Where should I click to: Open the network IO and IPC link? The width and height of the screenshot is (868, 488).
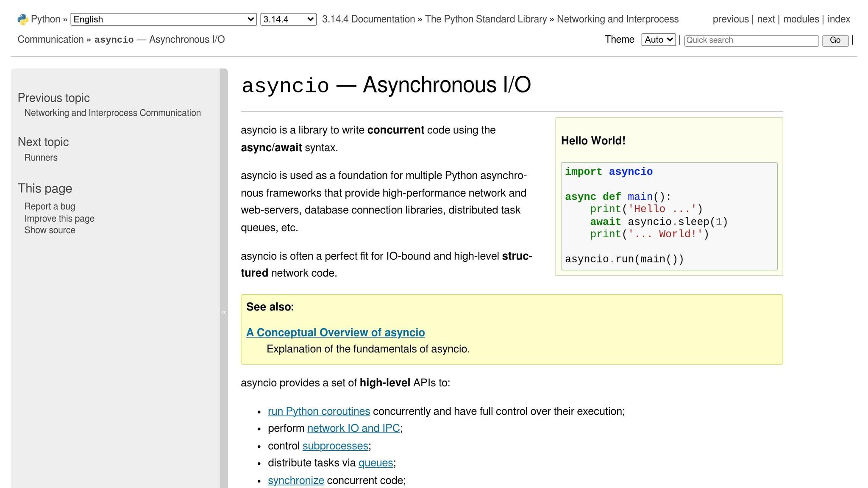coord(354,428)
